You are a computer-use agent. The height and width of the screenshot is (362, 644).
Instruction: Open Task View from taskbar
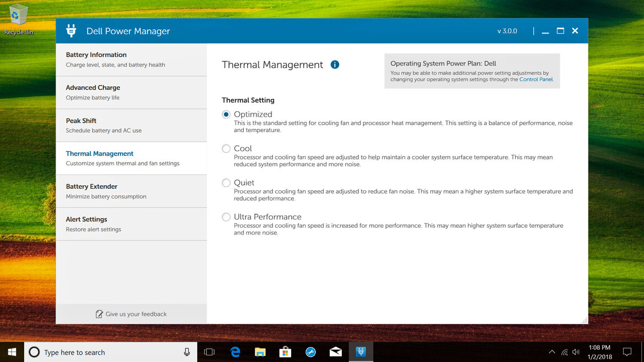[x=210, y=352]
